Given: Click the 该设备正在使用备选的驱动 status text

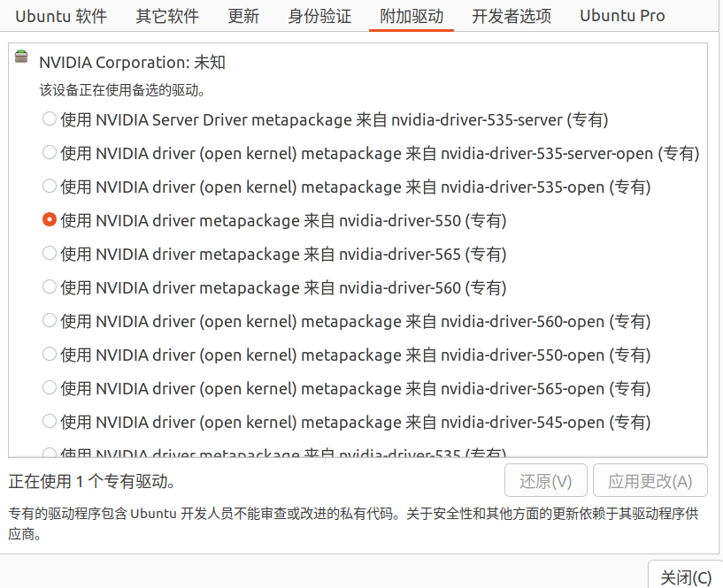Looking at the screenshot, I should pyautogui.click(x=122, y=90).
